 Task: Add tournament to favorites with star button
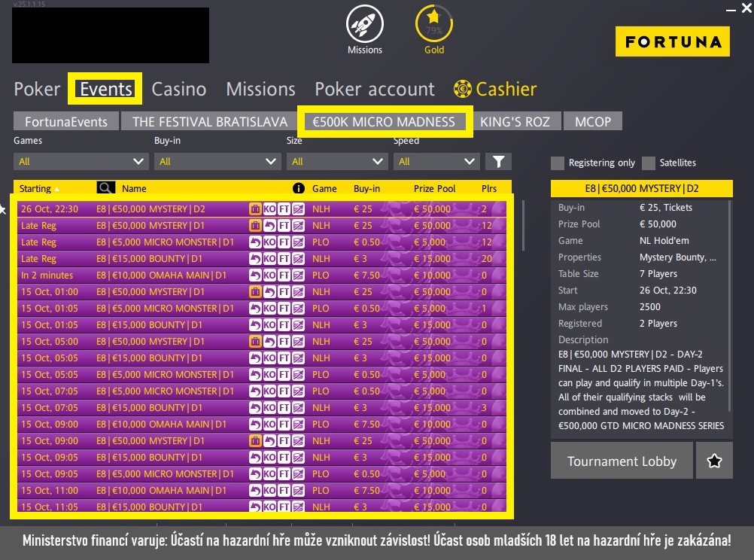[714, 461]
